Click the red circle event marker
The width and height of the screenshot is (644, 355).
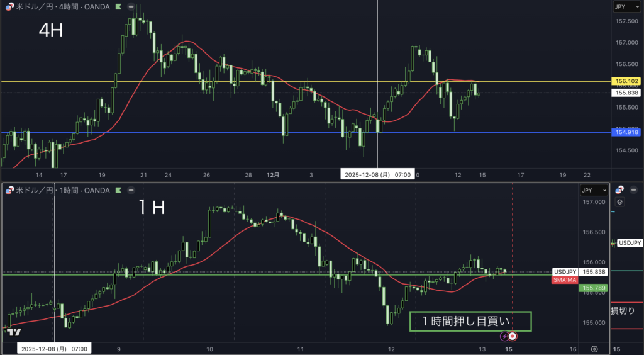click(513, 337)
